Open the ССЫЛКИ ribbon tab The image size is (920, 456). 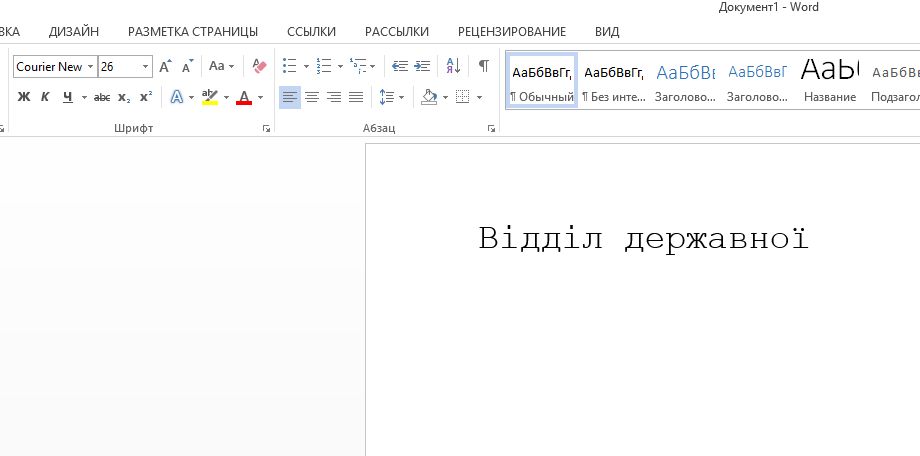(311, 31)
